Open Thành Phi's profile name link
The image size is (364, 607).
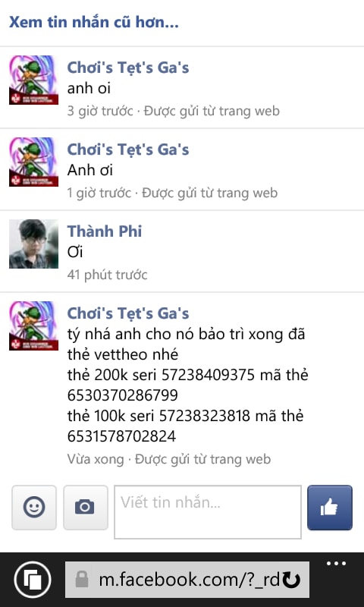tap(105, 231)
